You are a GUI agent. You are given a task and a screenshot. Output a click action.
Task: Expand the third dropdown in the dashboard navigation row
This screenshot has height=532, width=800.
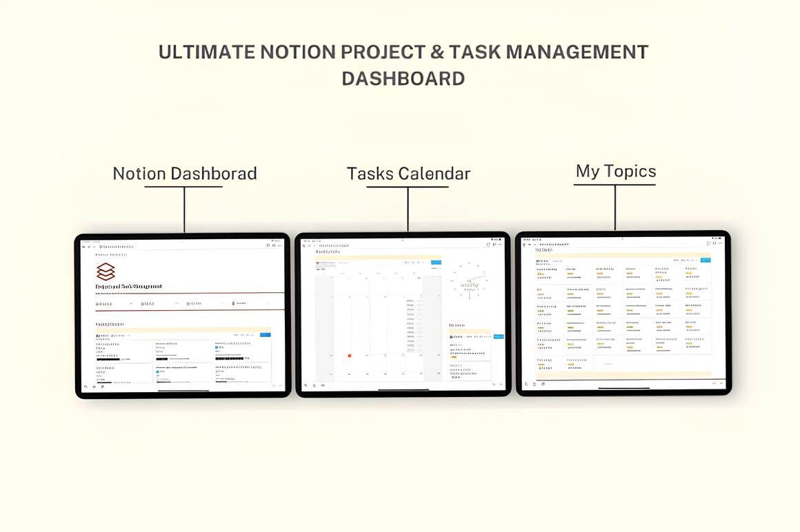point(222,303)
